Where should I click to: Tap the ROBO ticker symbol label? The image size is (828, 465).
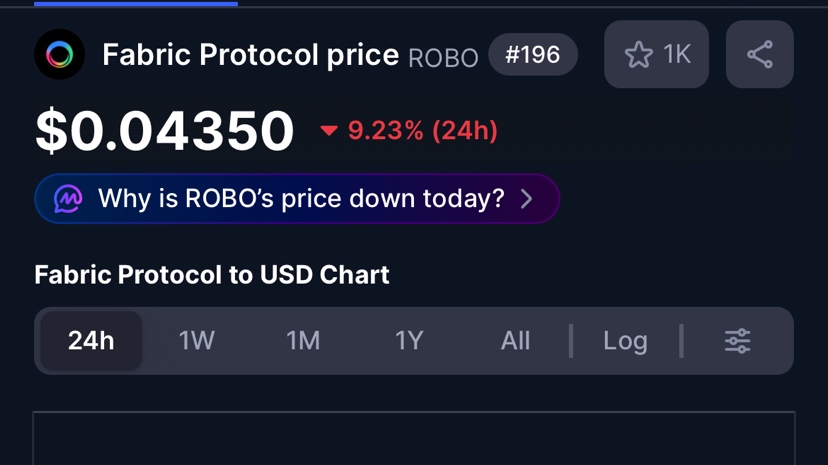(x=443, y=57)
